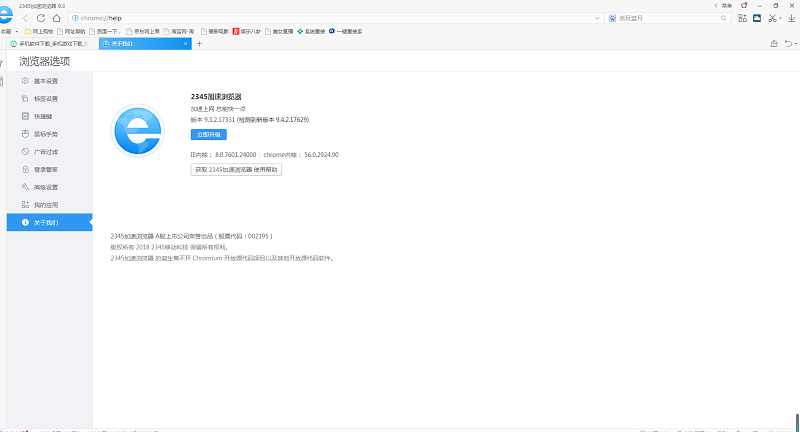Open 广告过滤 settings in the sidebar
This screenshot has width=800, height=432.
[49, 152]
